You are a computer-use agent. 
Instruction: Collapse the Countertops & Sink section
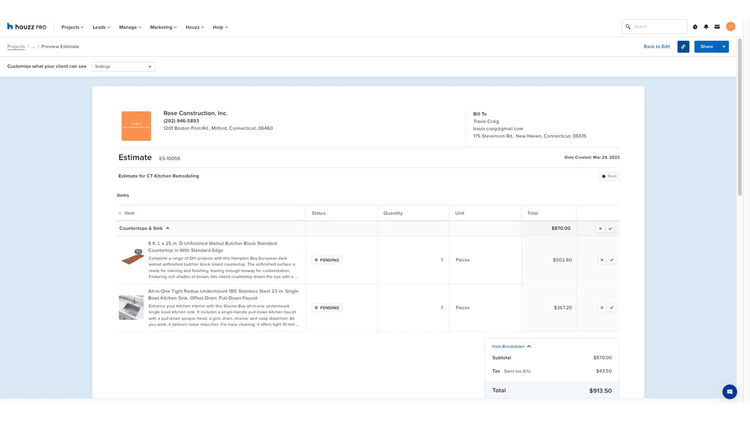(167, 229)
